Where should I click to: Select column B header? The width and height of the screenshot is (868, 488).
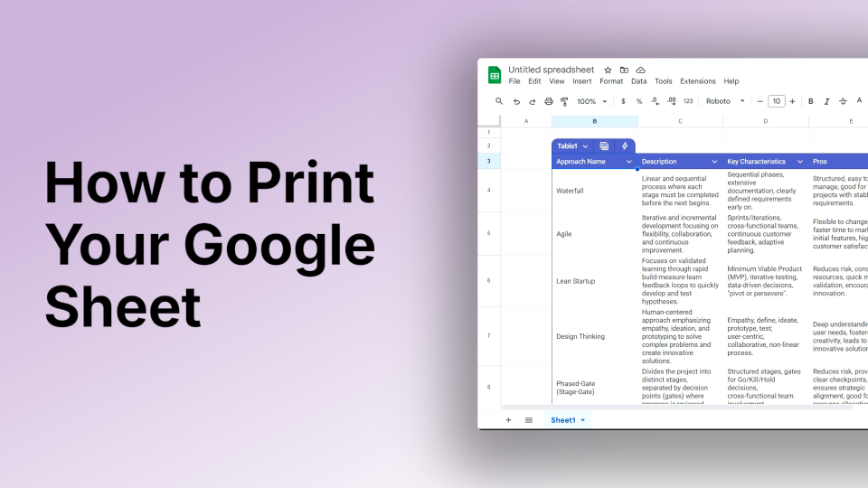tap(595, 121)
